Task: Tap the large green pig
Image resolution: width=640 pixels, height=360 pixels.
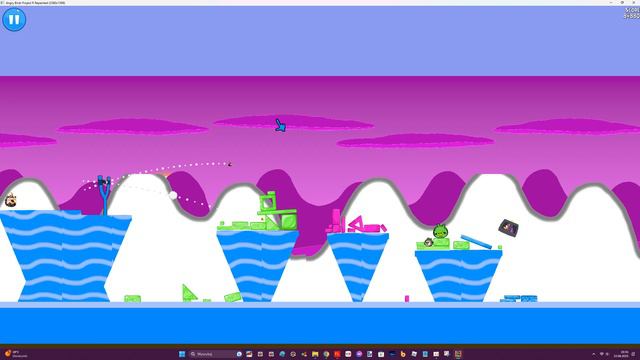Action: tap(440, 231)
